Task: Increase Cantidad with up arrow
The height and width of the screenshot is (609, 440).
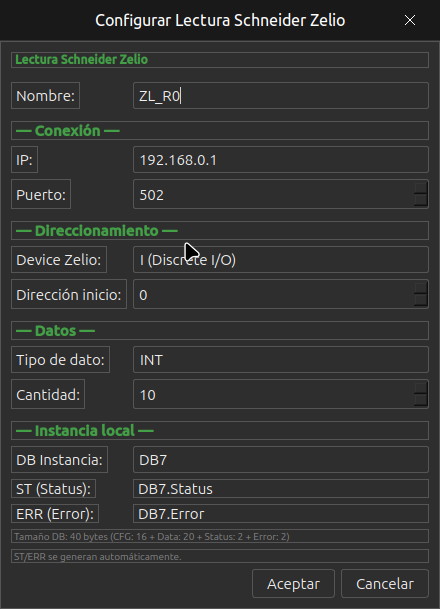Action: click(x=421, y=388)
